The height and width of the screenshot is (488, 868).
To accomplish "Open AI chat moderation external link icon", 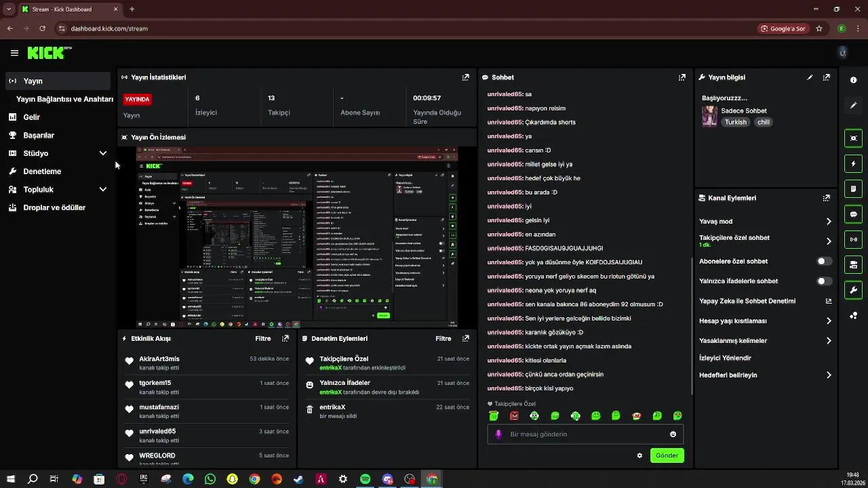I will tap(828, 301).
